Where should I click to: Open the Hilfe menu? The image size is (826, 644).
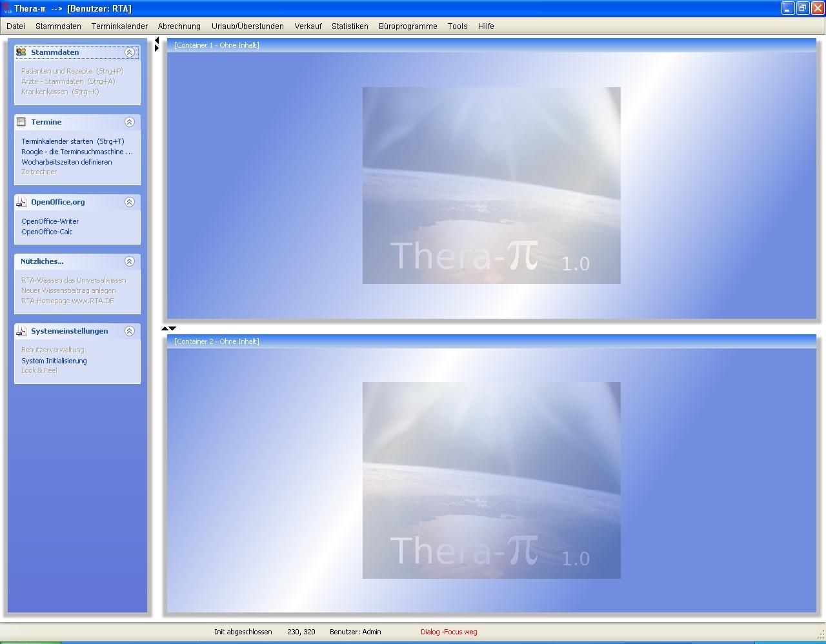(486, 26)
